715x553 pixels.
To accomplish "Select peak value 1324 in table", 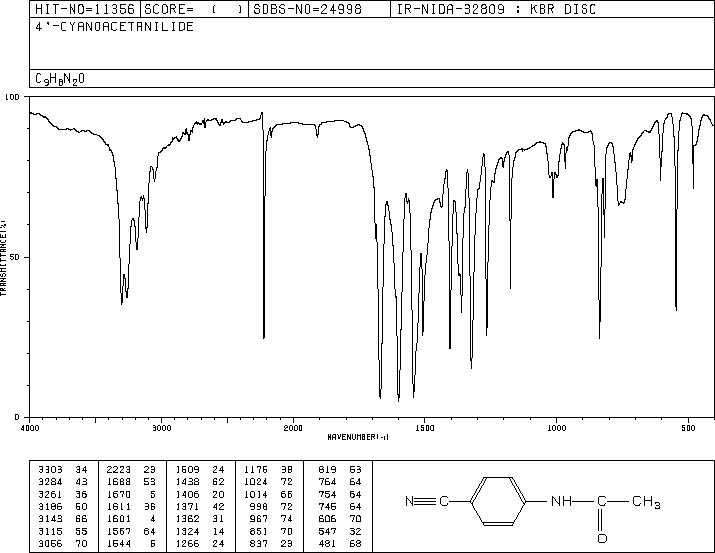I will [187, 531].
